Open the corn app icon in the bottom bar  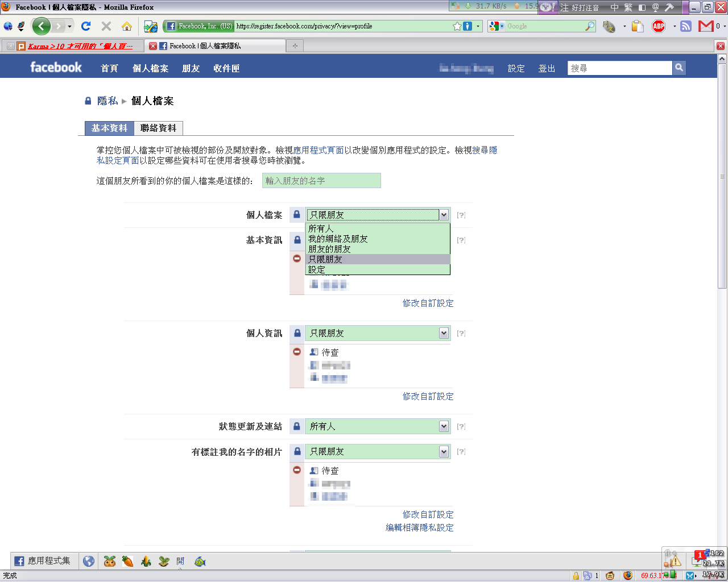point(146,561)
